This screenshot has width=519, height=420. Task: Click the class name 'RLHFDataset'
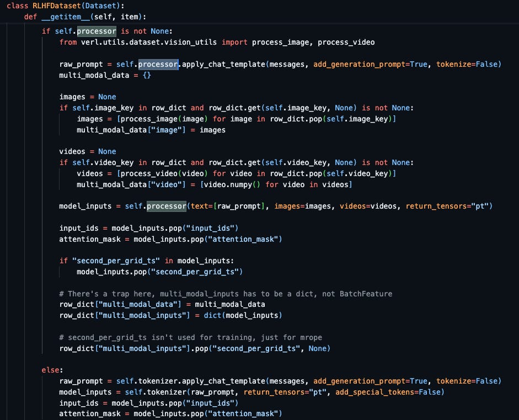[57, 6]
